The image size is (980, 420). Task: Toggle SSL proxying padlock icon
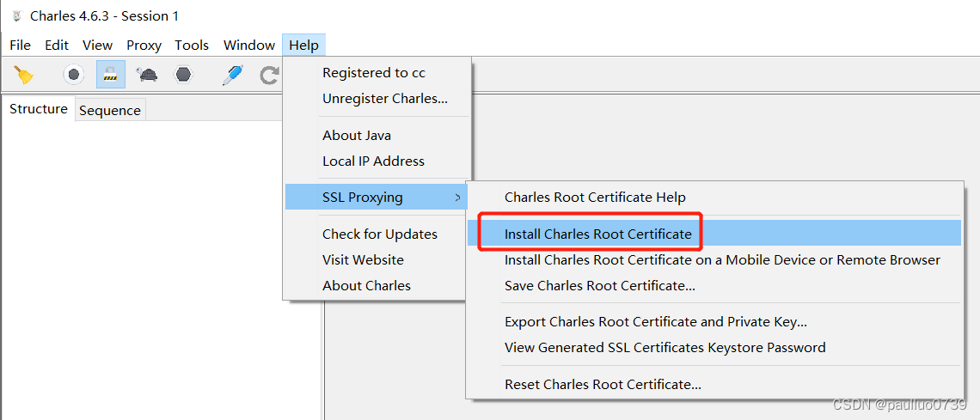point(111,75)
